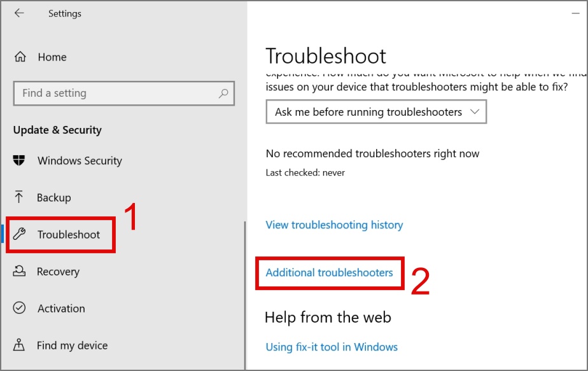
Task: Go to Recovery settings
Action: 58,271
